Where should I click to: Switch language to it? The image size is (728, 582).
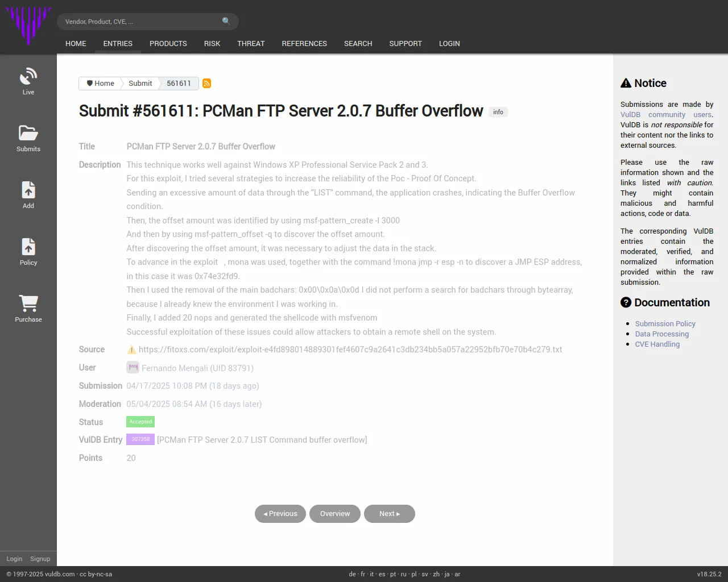(x=372, y=575)
